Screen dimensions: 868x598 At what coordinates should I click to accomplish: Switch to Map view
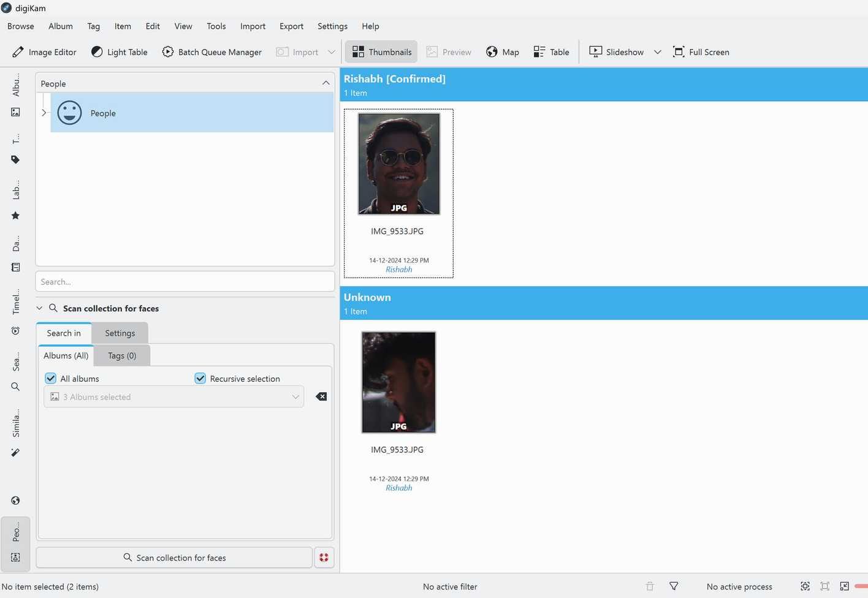pyautogui.click(x=501, y=51)
